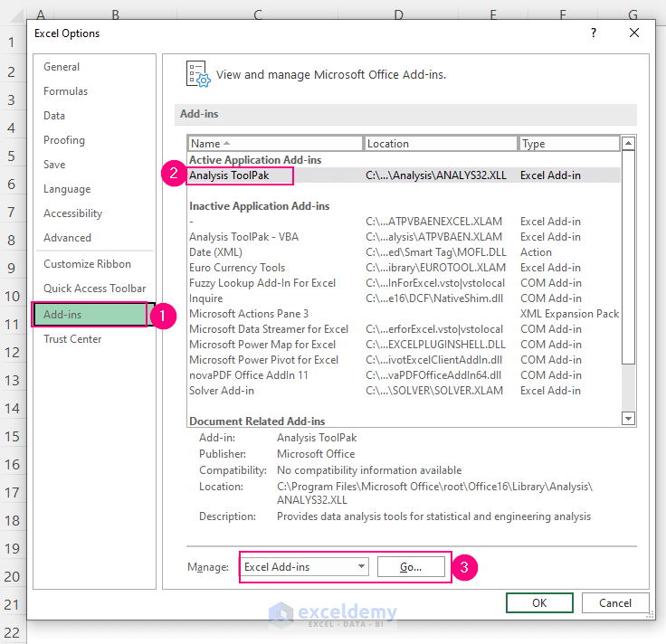Sort add-ins by Location column
666x644 pixels.
[441, 144]
